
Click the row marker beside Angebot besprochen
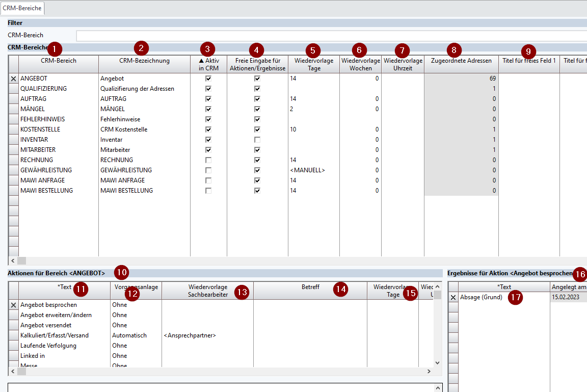(13, 305)
